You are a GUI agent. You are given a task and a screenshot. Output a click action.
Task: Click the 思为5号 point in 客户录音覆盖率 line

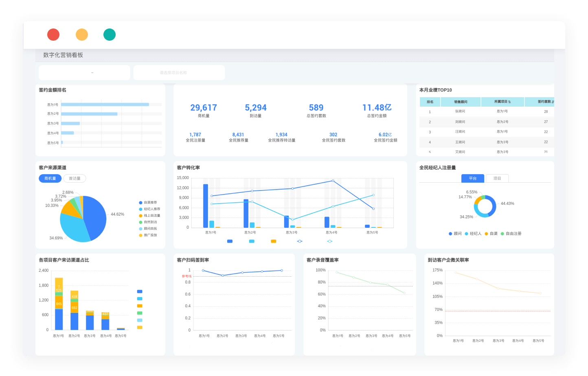pyautogui.click(x=404, y=293)
